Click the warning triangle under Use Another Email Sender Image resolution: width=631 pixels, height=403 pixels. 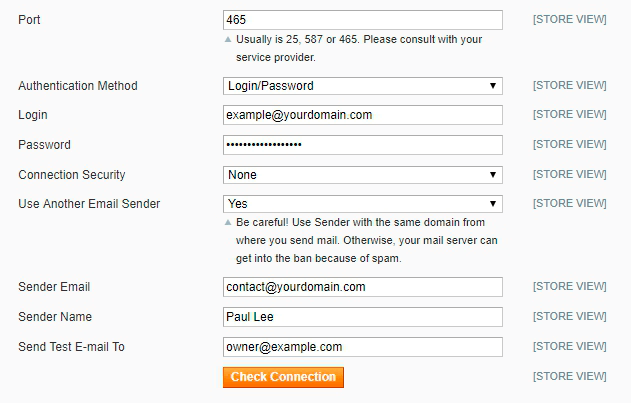(228, 222)
